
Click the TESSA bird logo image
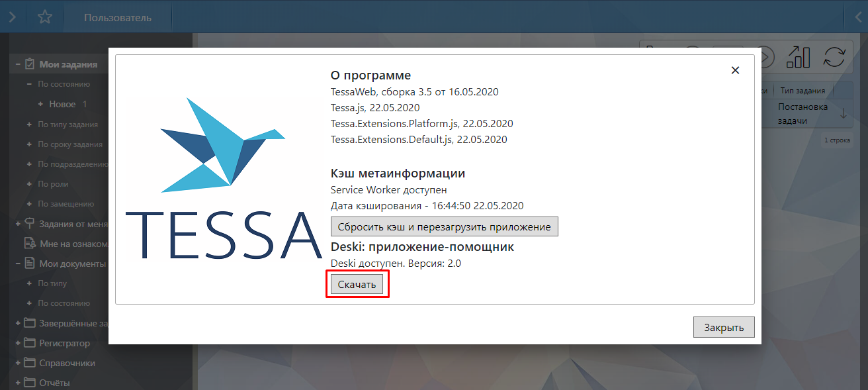222,177
